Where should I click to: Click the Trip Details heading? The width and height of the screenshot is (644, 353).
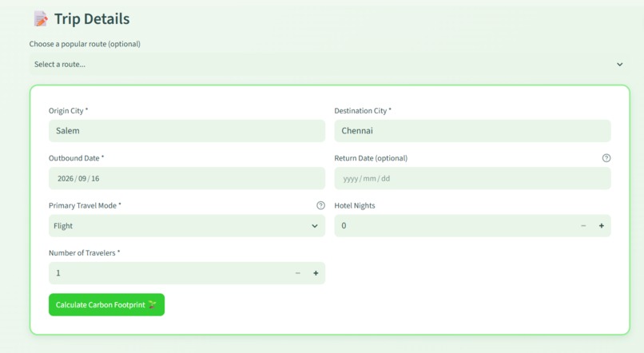click(92, 19)
